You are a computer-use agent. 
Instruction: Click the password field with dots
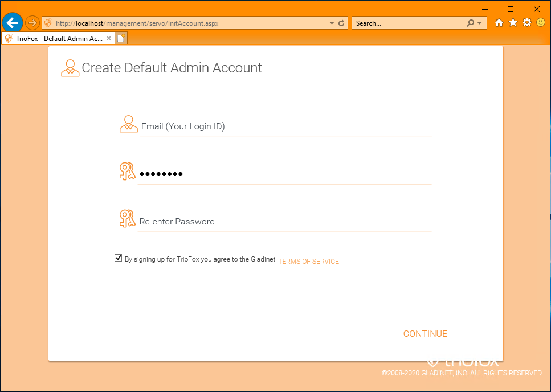pyautogui.click(x=285, y=174)
